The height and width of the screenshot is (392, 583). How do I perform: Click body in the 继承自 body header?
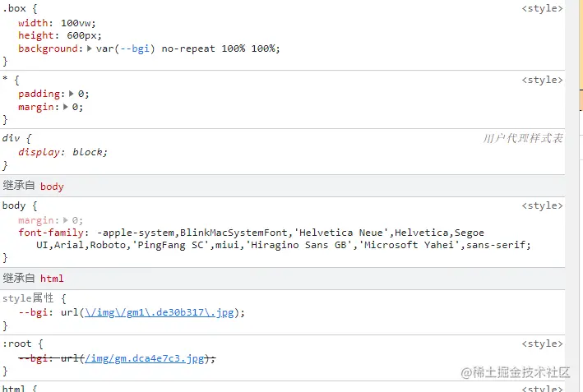52,187
